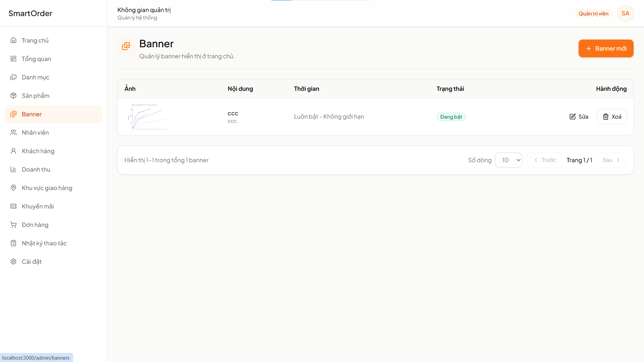Click the Trạng thái column header

pyautogui.click(x=450, y=89)
